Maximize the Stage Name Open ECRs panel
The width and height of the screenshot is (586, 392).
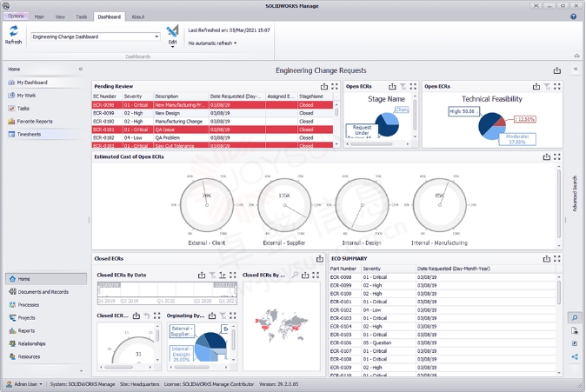point(413,86)
